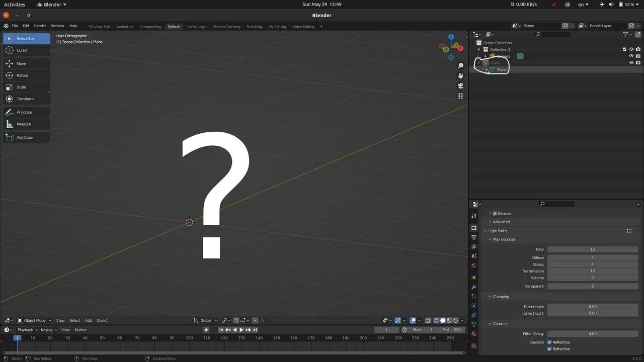The width and height of the screenshot is (644, 362).
Task: Open the Modifier Properties wrench tab
Action: click(473, 287)
